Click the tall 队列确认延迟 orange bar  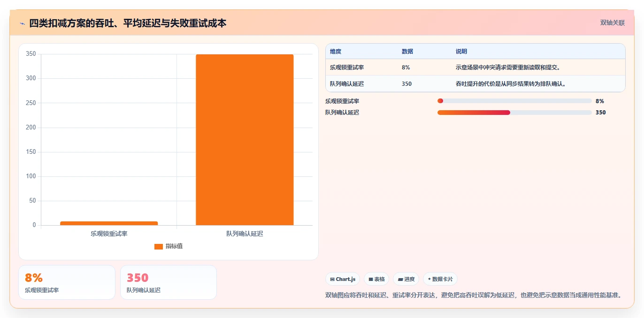click(245, 140)
